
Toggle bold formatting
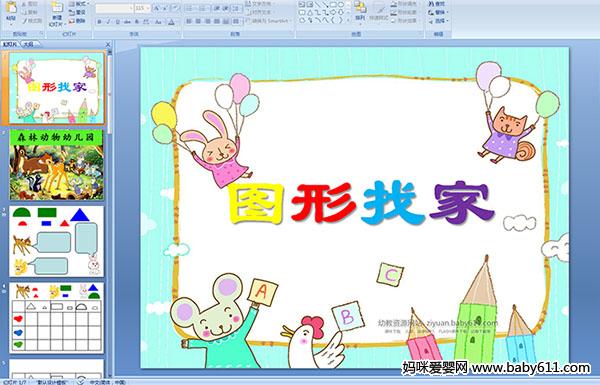tap(99, 22)
